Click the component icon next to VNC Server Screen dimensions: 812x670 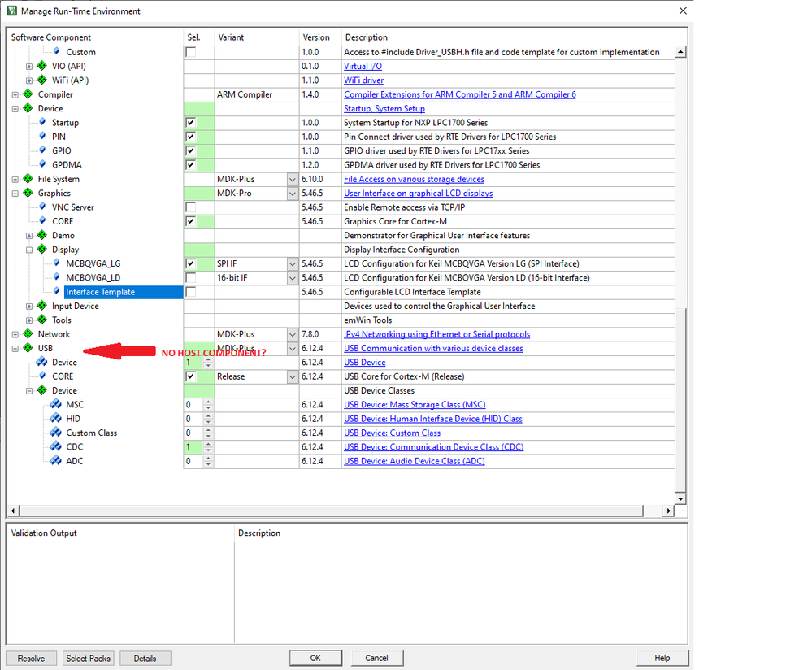(x=42, y=207)
